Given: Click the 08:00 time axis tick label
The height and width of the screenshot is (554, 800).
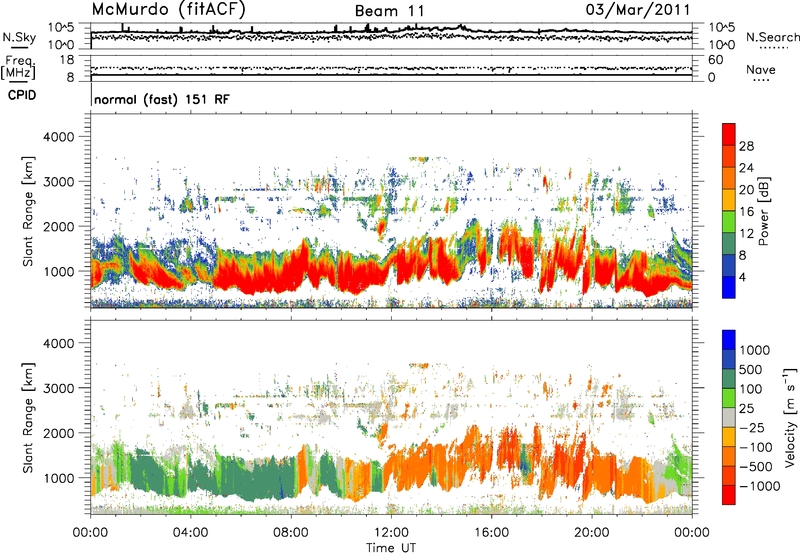Looking at the screenshot, I should click(x=291, y=533).
